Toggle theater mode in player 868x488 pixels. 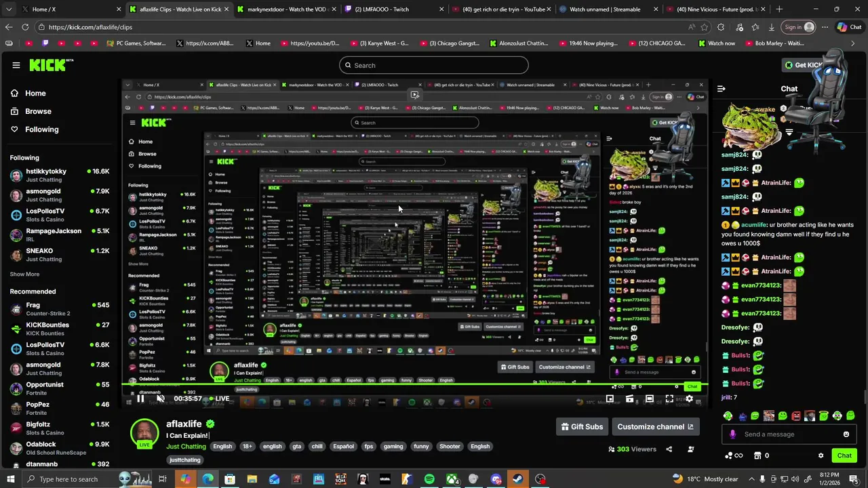pos(649,399)
